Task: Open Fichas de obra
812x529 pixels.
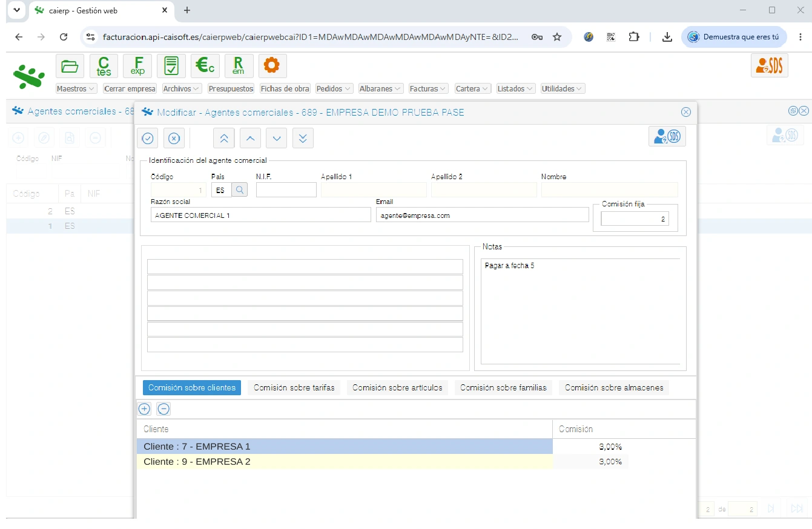Action: point(285,88)
